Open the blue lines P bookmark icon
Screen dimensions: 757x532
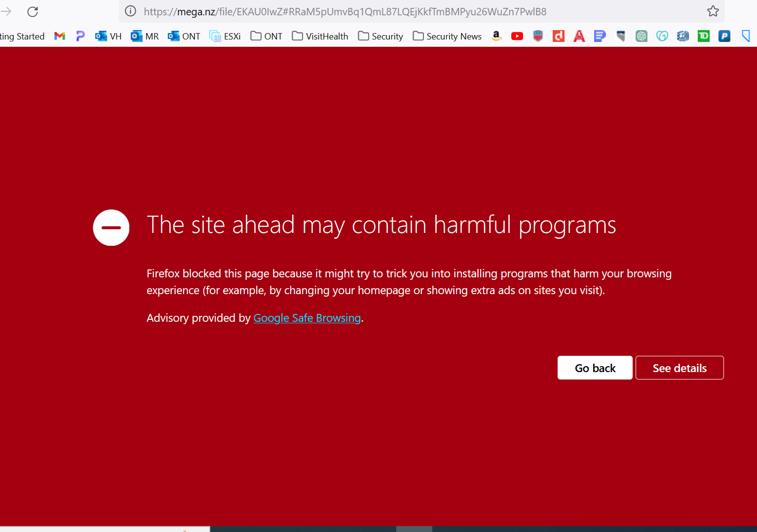[600, 36]
